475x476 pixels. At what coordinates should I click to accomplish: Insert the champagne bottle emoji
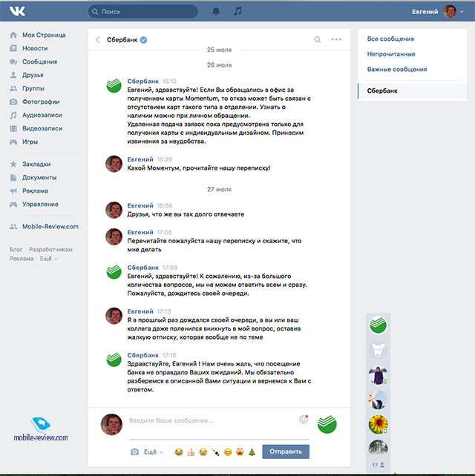(x=215, y=452)
